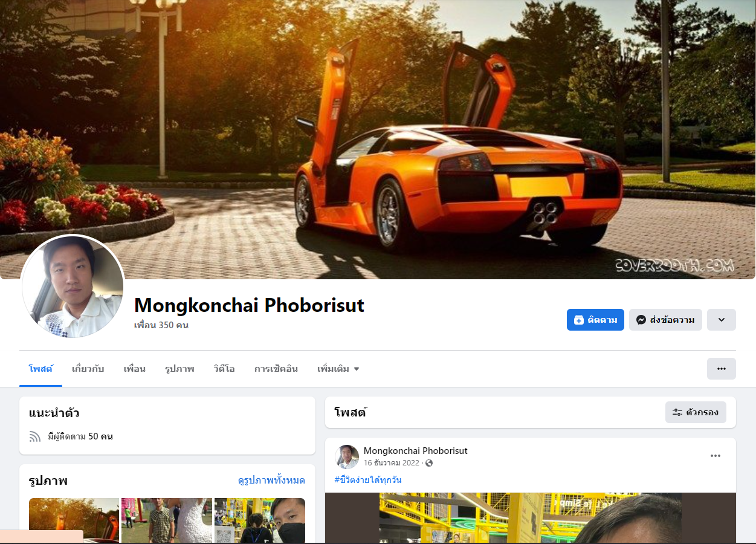Open Messenger via ส่งข้อความ button
This screenshot has height=544, width=756.
(665, 320)
